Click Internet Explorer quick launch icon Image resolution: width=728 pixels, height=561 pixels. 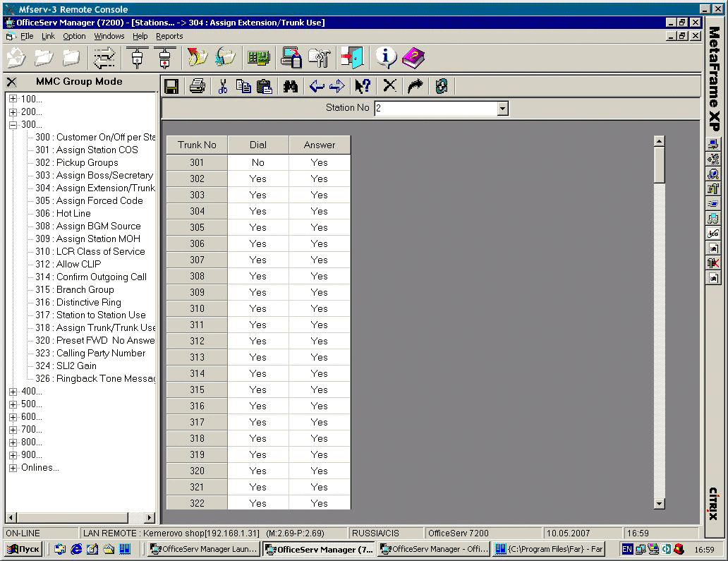76,550
